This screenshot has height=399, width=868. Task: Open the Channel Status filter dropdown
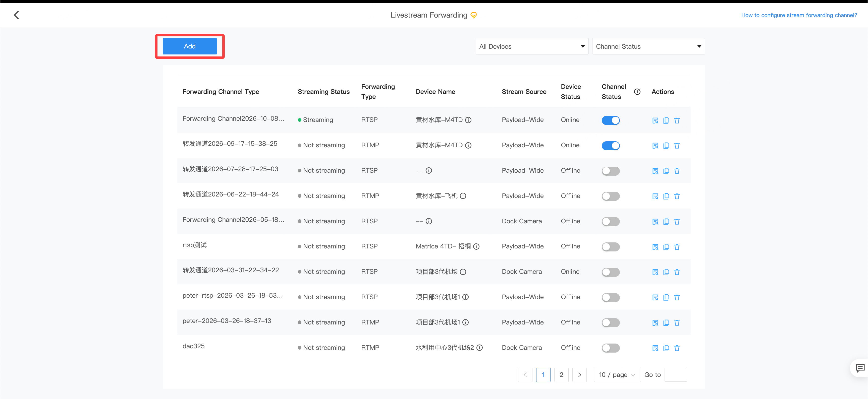point(648,46)
